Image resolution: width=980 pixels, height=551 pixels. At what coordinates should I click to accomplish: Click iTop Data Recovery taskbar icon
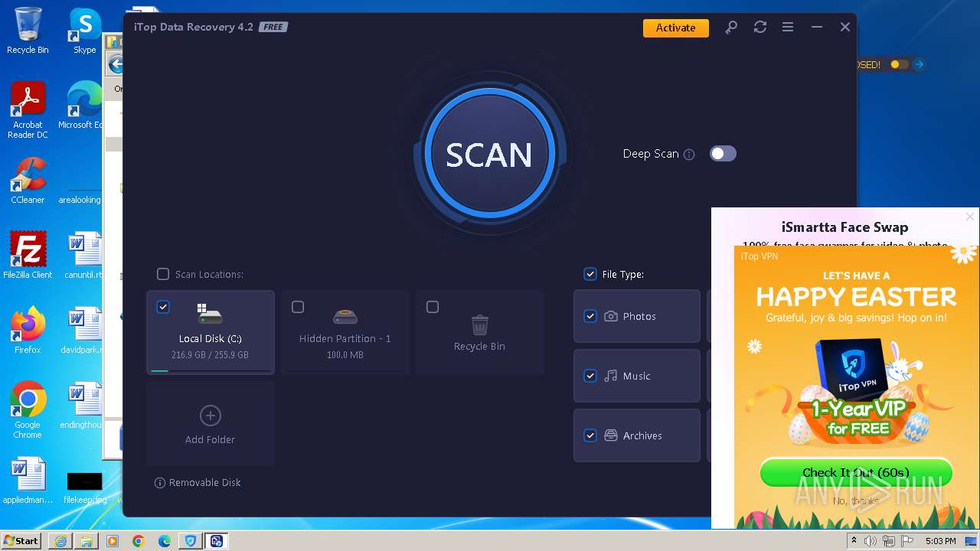(x=217, y=541)
